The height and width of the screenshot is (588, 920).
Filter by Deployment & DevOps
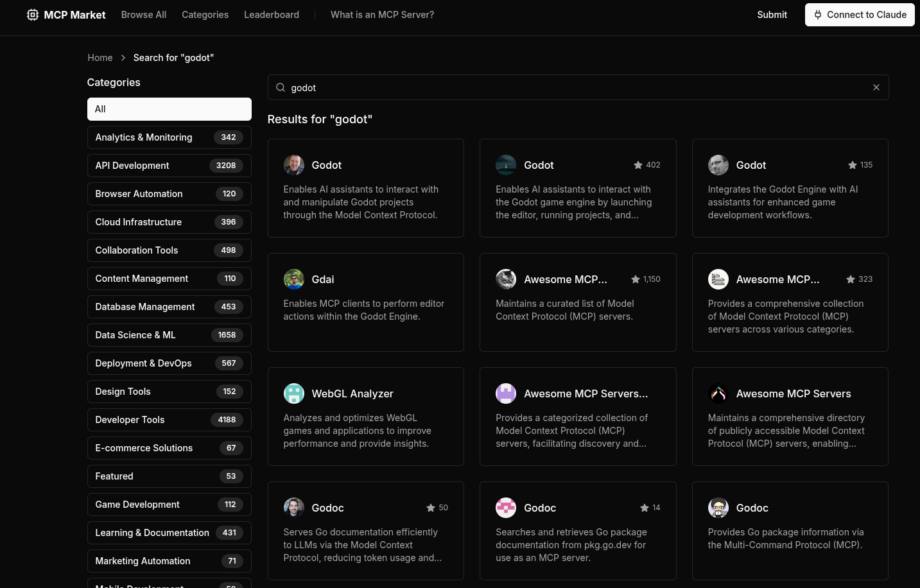[169, 363]
